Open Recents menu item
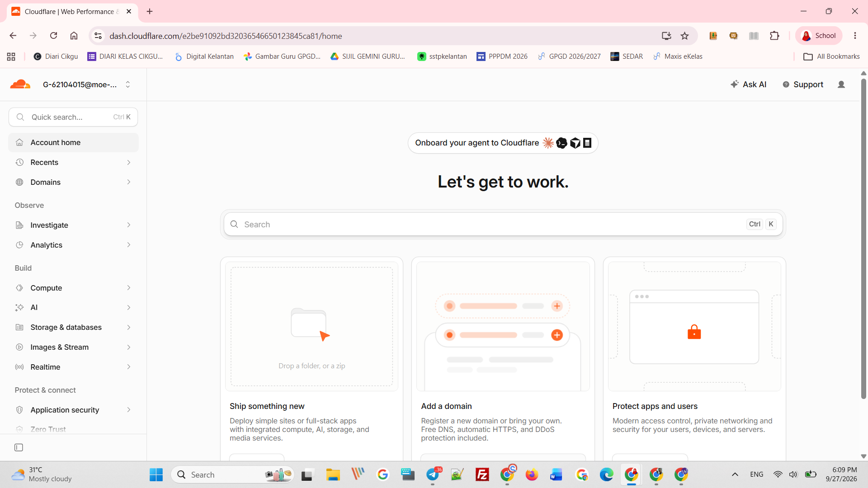Image resolution: width=868 pixels, height=488 pixels. 73,162
